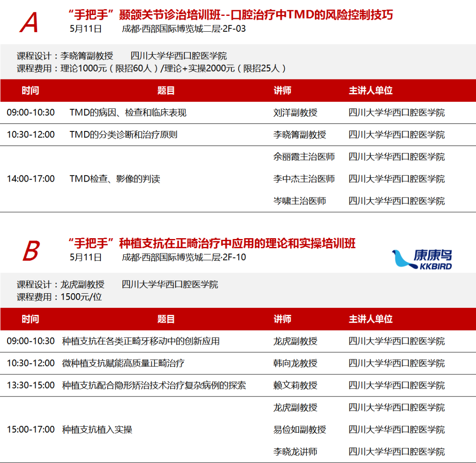Click affiliation beside 岑啸主治医师
Screen dimensions: 476x463
click(397, 201)
